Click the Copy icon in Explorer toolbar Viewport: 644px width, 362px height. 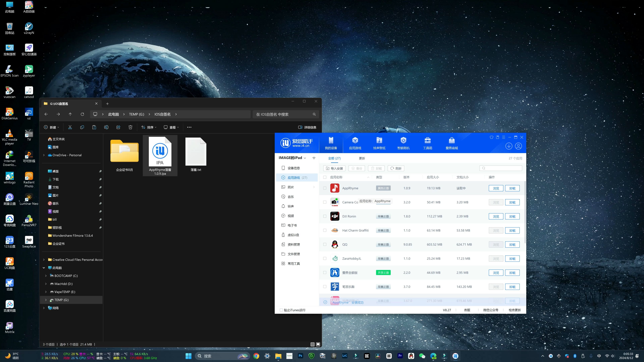pyautogui.click(x=82, y=127)
